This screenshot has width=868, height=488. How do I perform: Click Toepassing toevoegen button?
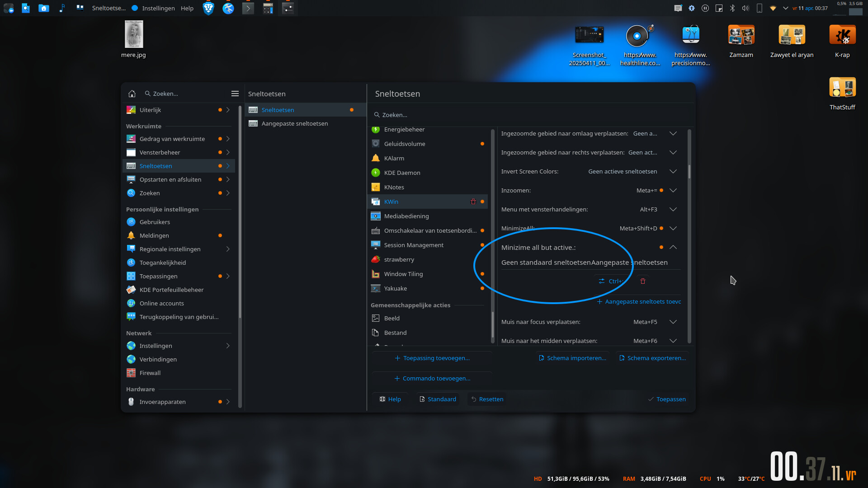(432, 358)
